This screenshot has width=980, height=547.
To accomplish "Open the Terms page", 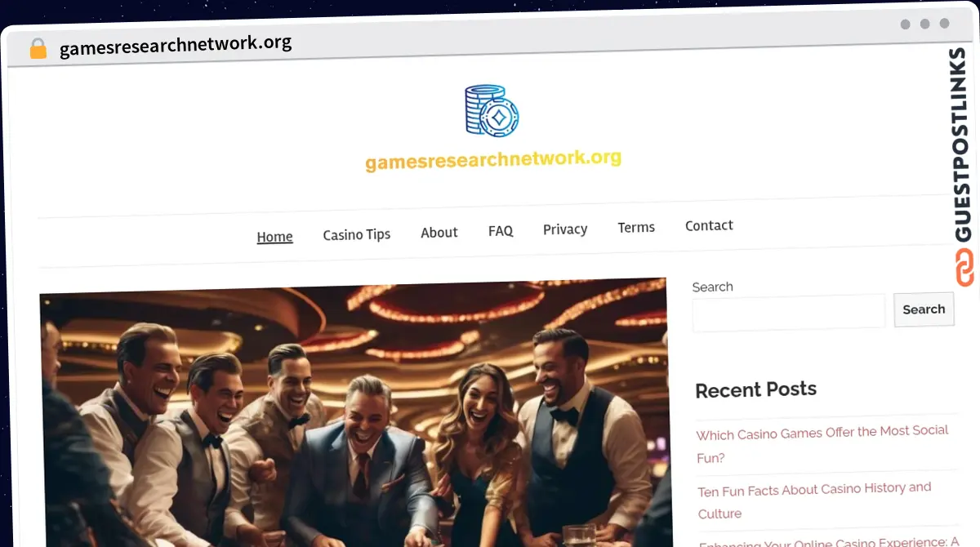I will [x=636, y=228].
